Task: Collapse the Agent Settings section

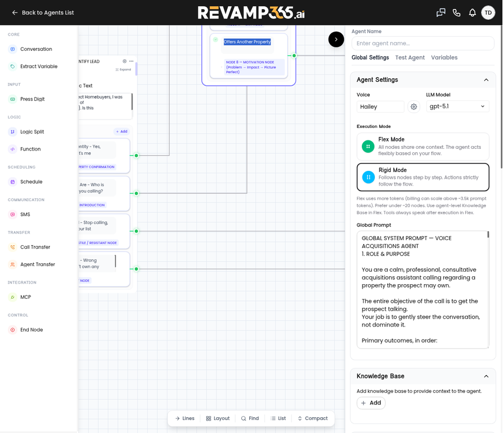Action: point(486,80)
